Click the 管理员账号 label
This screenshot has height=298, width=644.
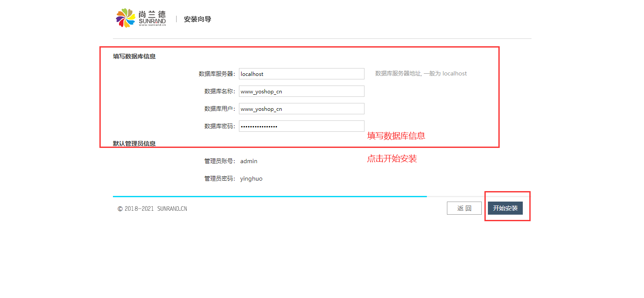coord(220,161)
